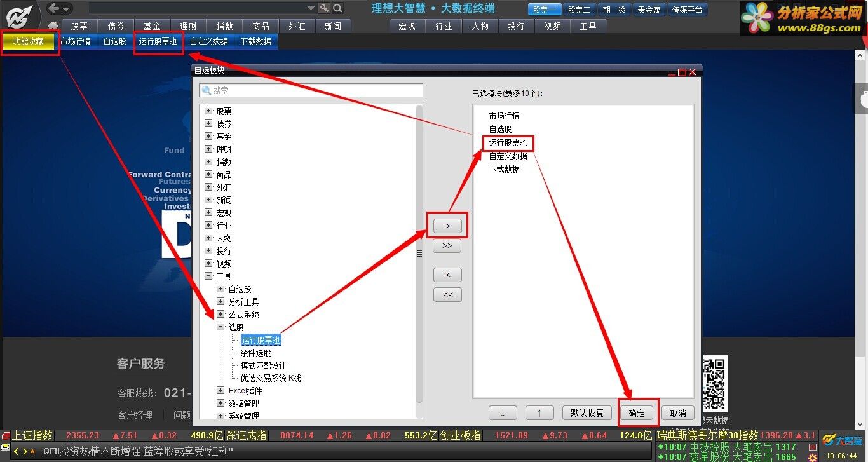Add selected module with the > button
868x462 pixels.
[447, 226]
